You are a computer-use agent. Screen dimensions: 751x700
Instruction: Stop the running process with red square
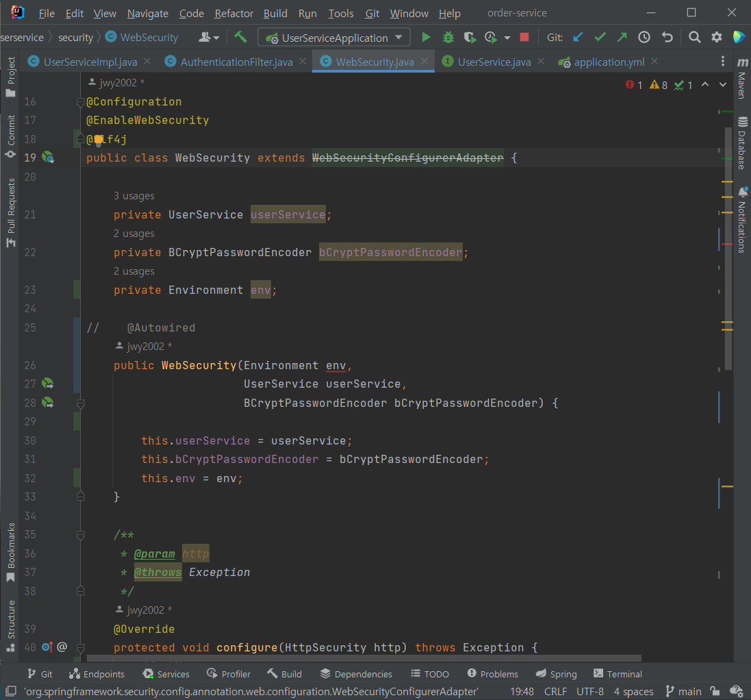(524, 38)
